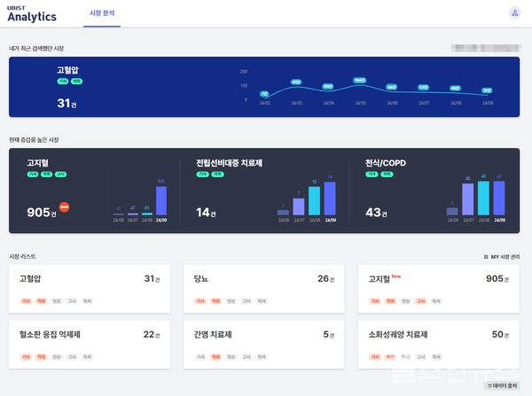The width and height of the screenshot is (532, 396).
Task: Open the 당뇨 market card
Action: (263, 288)
